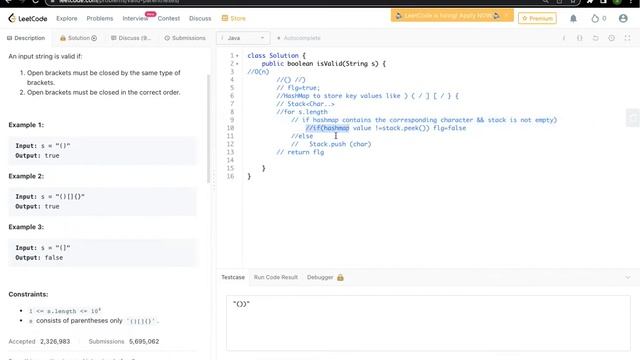Viewport: 640px width, 360px height.
Task: Fold code at line 1 arrow
Action: (237, 56)
